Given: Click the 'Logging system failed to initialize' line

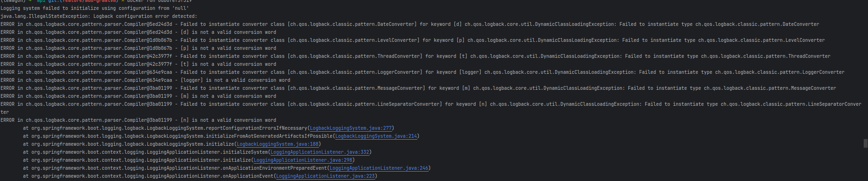Looking at the screenshot, I should point(95,8).
